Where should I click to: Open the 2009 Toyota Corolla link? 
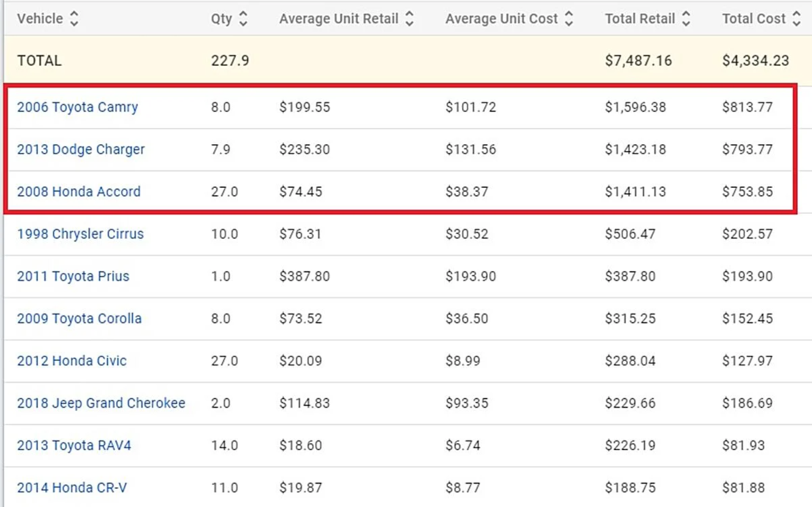(79, 319)
